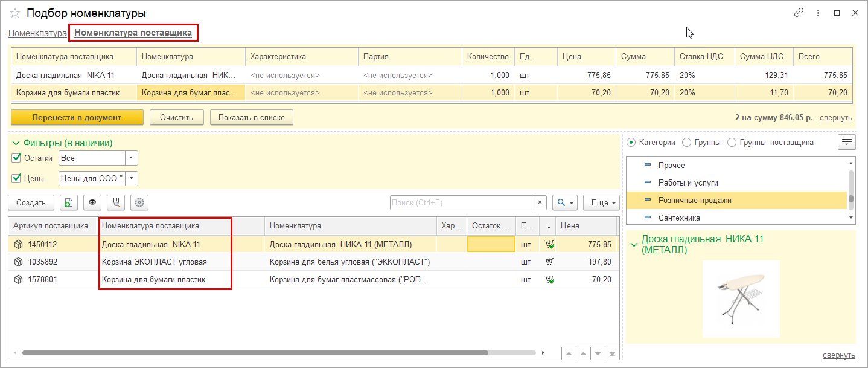Click cart icon in row 1035892
The height and width of the screenshot is (368, 868).
(x=549, y=262)
